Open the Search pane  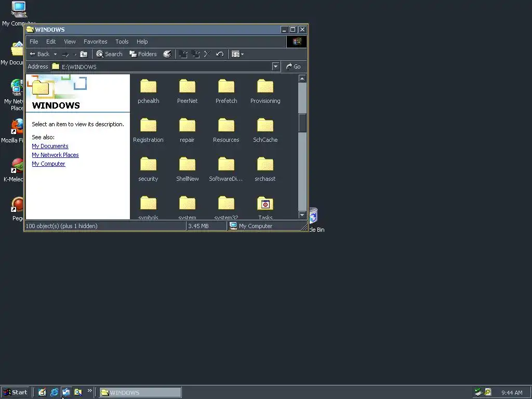109,54
